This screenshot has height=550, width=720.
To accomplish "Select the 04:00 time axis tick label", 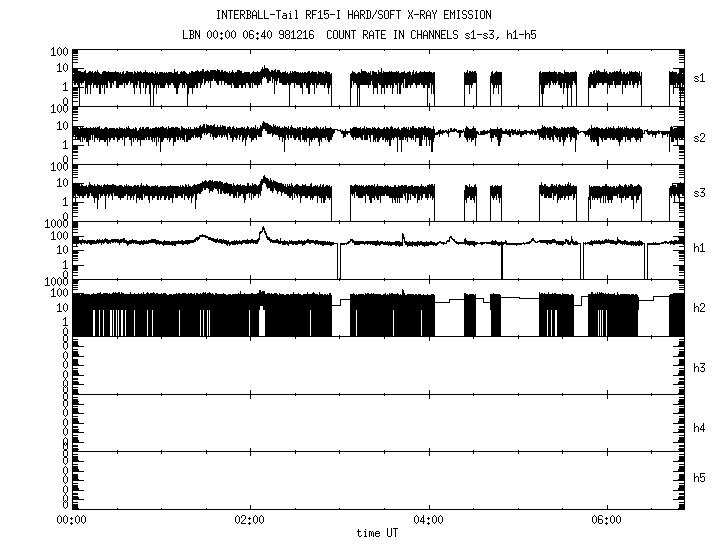I will pyautogui.click(x=428, y=520).
